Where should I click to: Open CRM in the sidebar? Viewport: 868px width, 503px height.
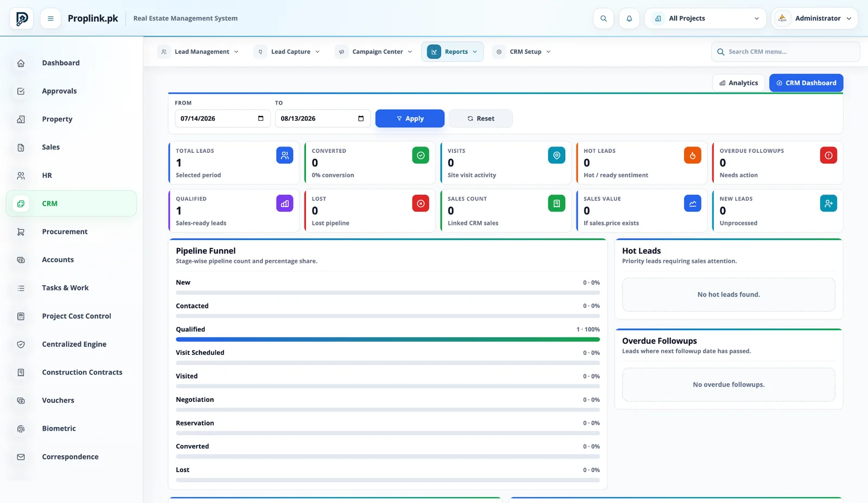pyautogui.click(x=71, y=204)
